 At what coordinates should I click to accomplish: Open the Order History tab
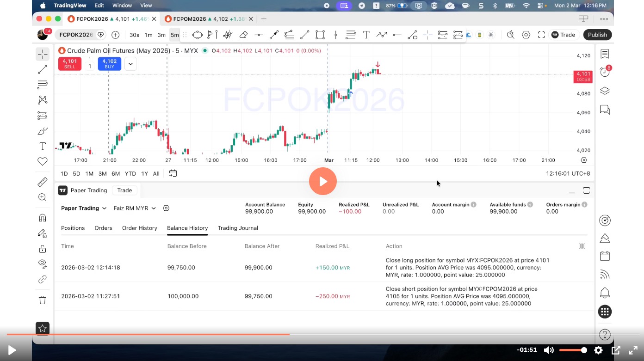point(140,228)
